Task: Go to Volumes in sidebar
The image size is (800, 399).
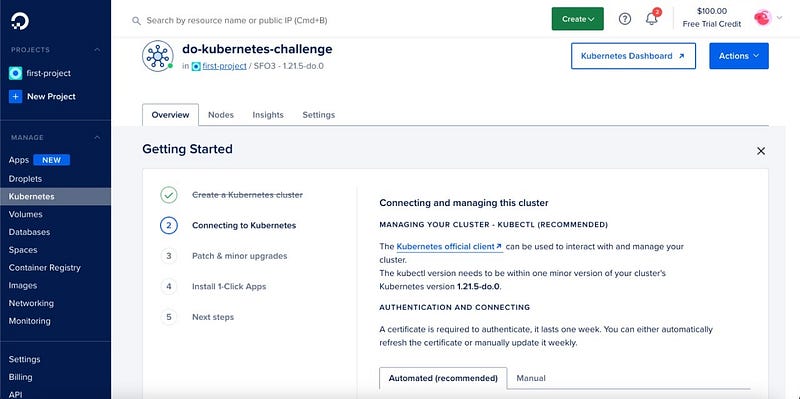Action: (x=26, y=214)
